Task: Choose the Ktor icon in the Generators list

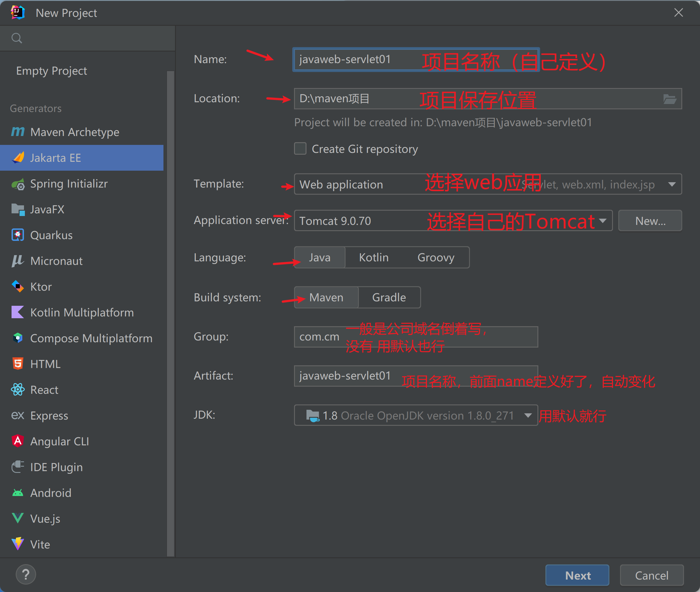Action: click(18, 287)
